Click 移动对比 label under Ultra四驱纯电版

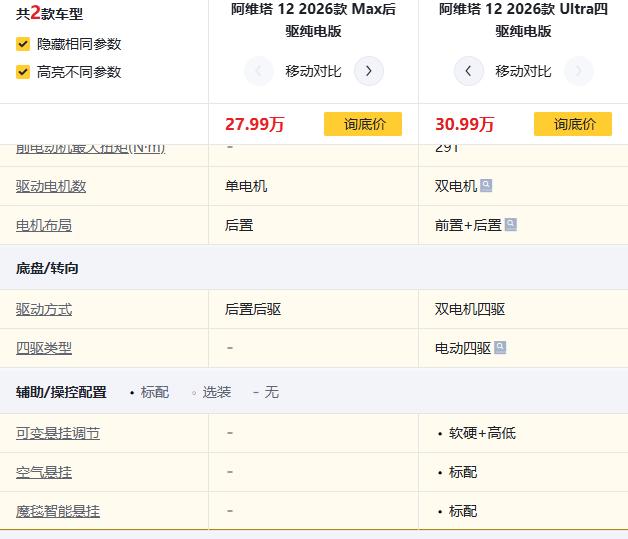[x=523, y=71]
